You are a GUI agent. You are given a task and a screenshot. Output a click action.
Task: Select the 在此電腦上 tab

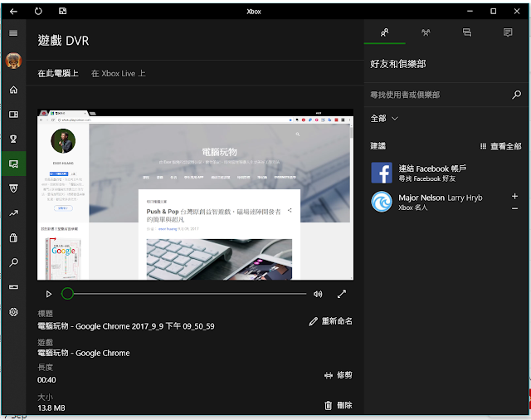[58, 73]
